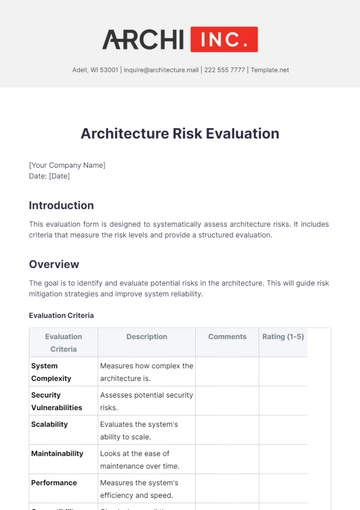The width and height of the screenshot is (360, 510).
Task: Click the Rating cell for Security Vulnerabilities
Action: [x=283, y=401]
